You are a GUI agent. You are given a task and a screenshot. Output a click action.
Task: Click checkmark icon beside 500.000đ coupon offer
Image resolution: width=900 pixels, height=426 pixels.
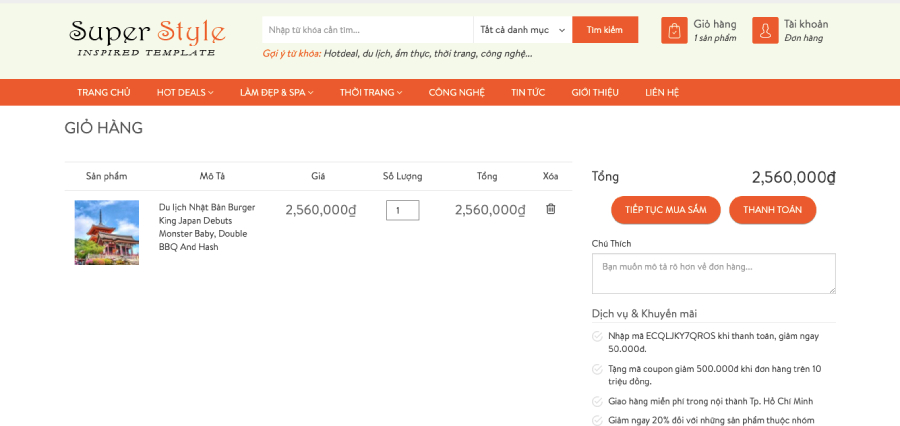[x=597, y=369]
